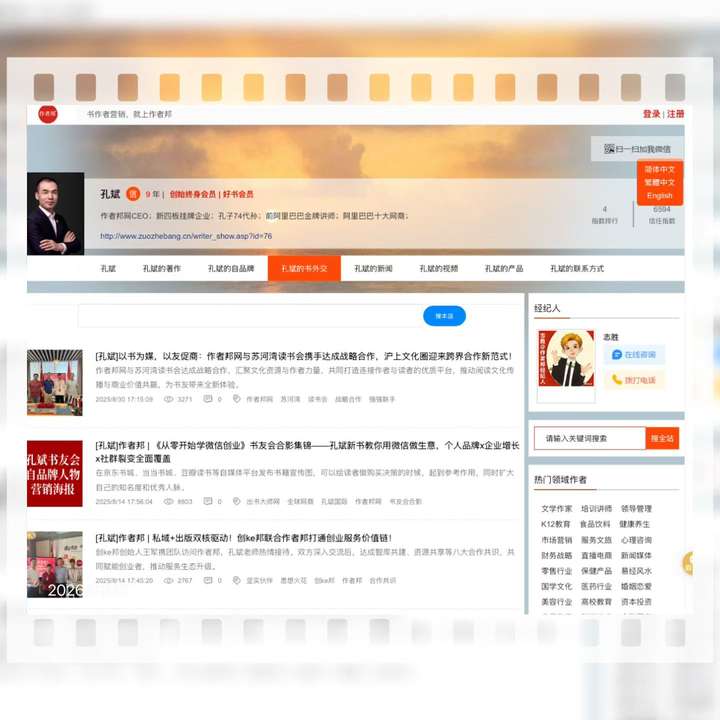Select the 直播电商 category
The image size is (720, 720).
tap(596, 556)
